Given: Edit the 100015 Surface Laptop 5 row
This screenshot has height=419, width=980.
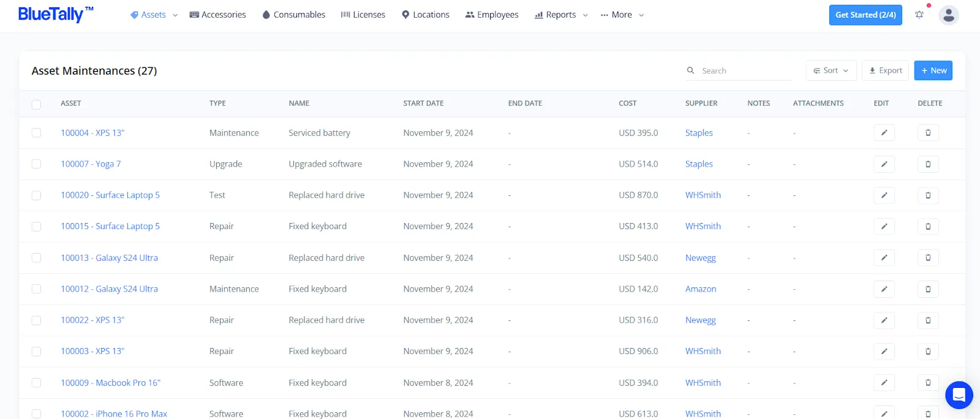Looking at the screenshot, I should pos(884,227).
